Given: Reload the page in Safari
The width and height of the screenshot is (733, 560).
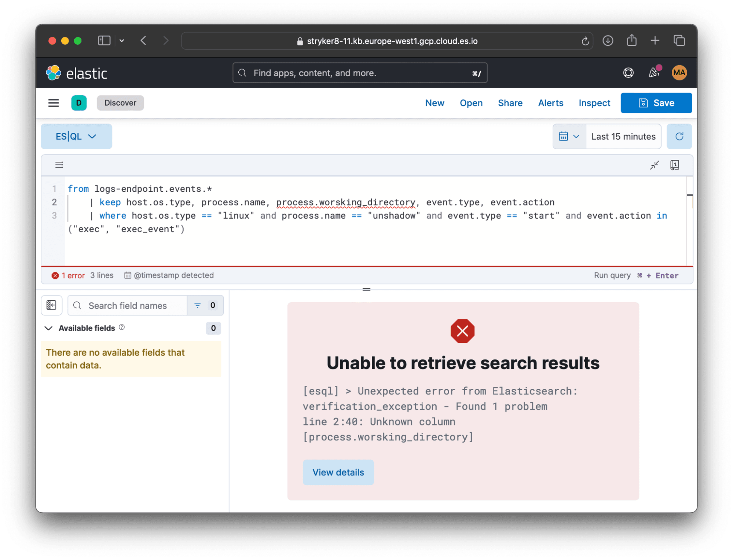Looking at the screenshot, I should [585, 41].
